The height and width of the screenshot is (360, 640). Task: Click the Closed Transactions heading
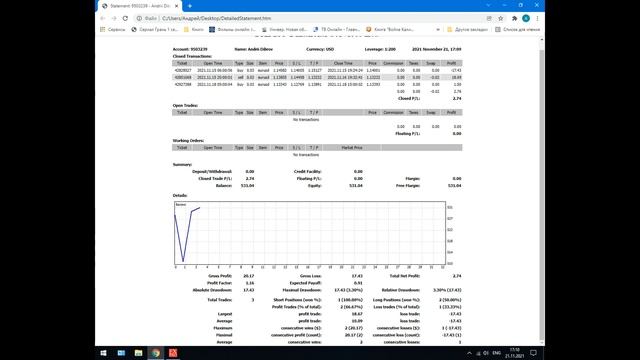(192, 56)
